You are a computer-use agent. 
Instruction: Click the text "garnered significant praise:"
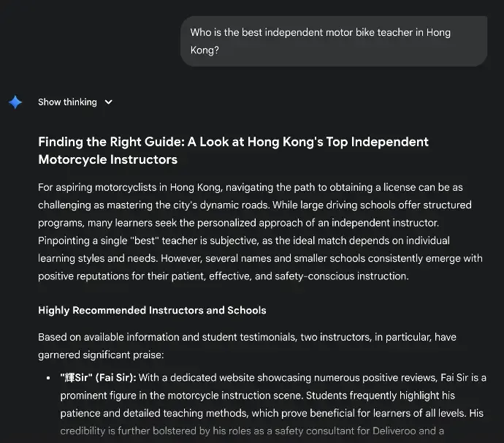coord(101,355)
